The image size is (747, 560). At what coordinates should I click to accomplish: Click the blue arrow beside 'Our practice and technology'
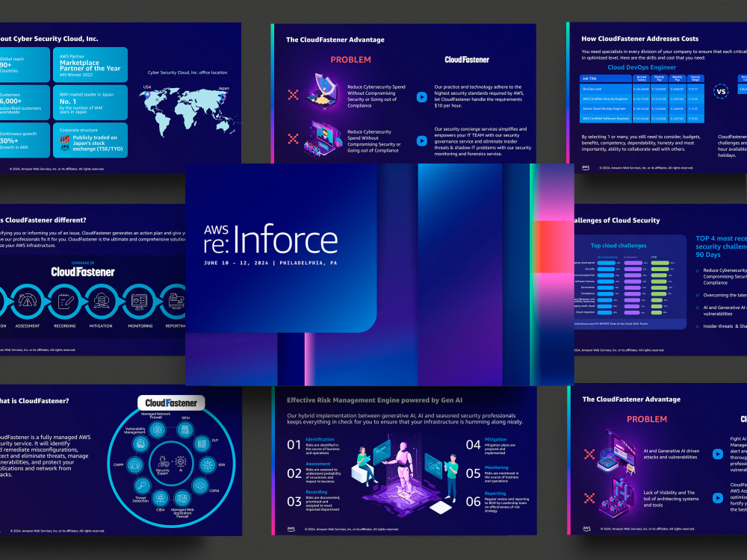[x=422, y=96]
